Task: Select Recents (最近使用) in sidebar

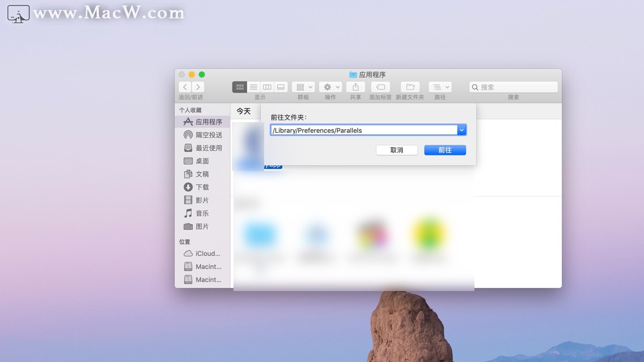Action: 203,148
